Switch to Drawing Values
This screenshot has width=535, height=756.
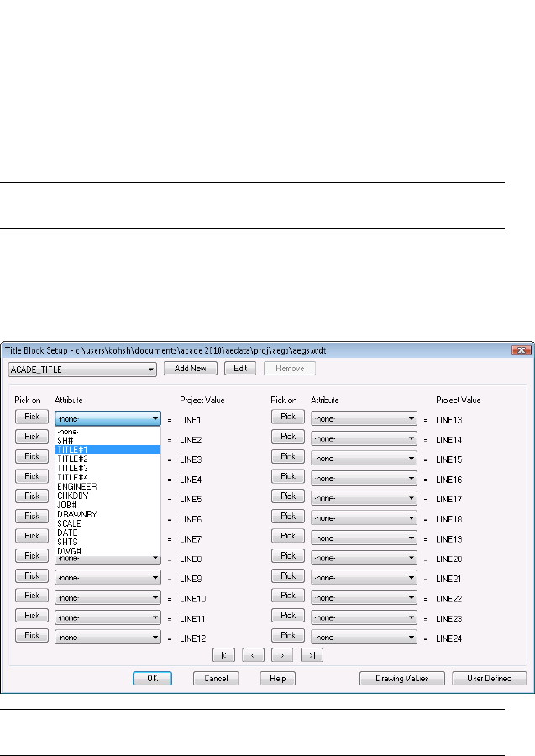pyautogui.click(x=402, y=679)
